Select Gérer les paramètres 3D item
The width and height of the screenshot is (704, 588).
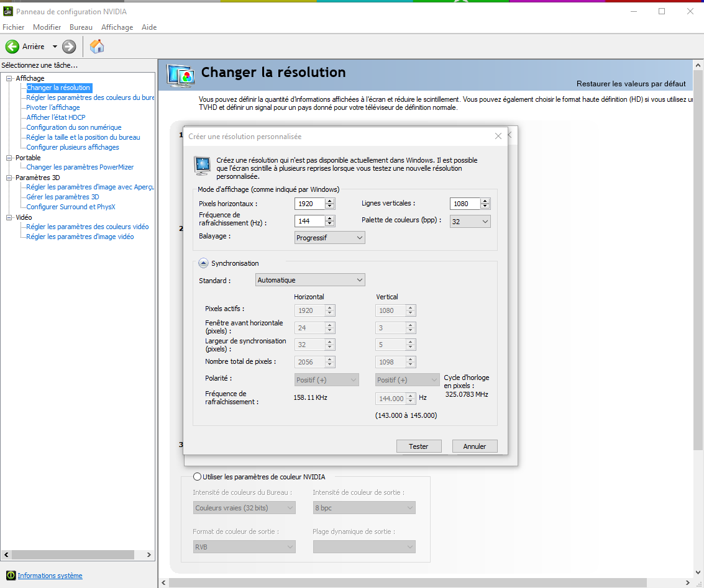63,197
